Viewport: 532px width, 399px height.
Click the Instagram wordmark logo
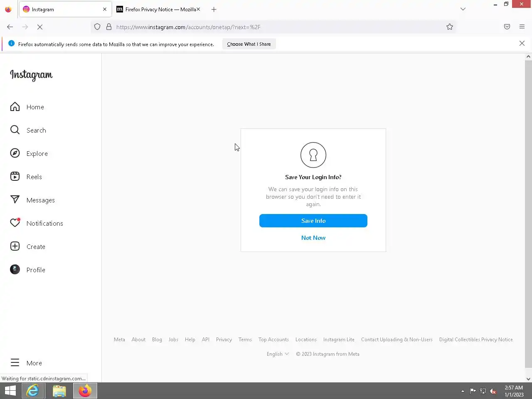coord(31,75)
